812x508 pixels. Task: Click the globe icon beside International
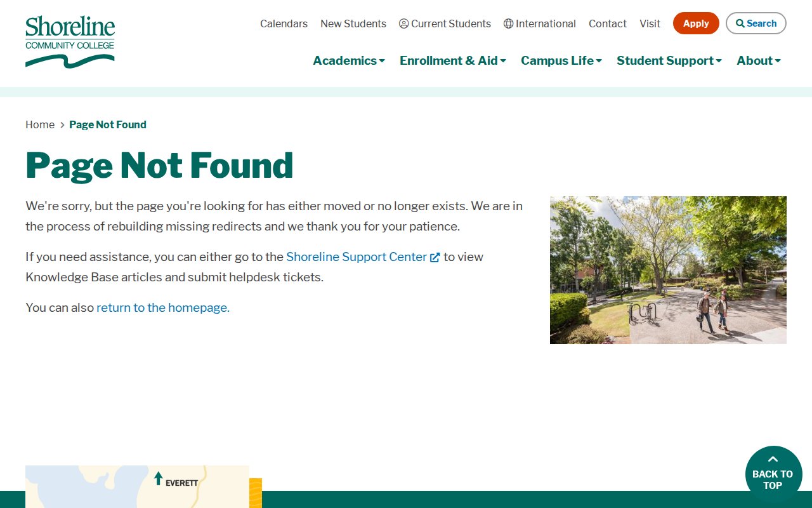pos(508,23)
